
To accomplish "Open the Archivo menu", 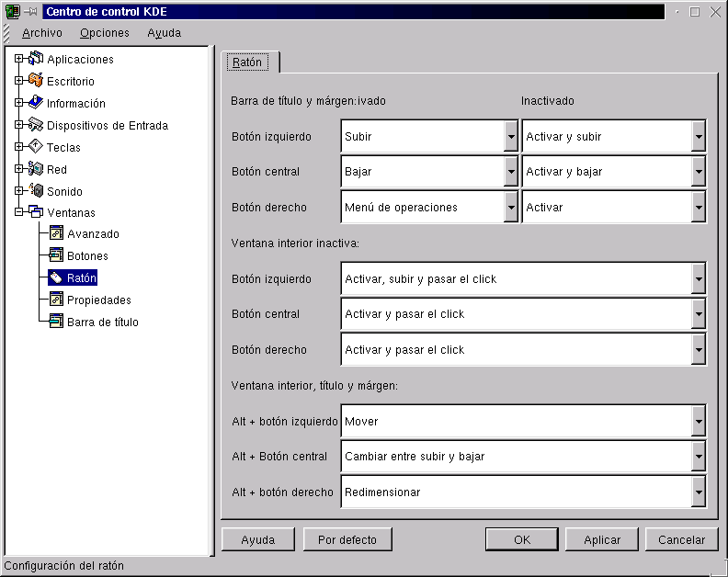I will (42, 33).
